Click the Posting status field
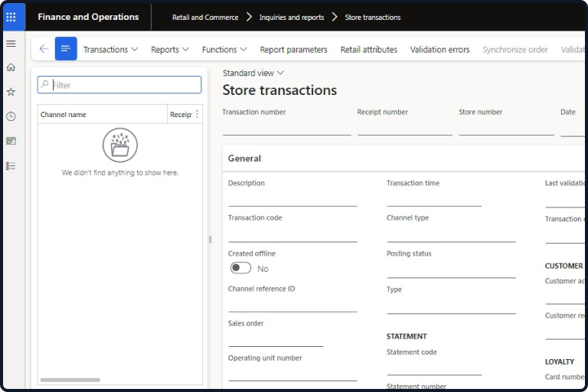This screenshot has width=588, height=392. 451,270
